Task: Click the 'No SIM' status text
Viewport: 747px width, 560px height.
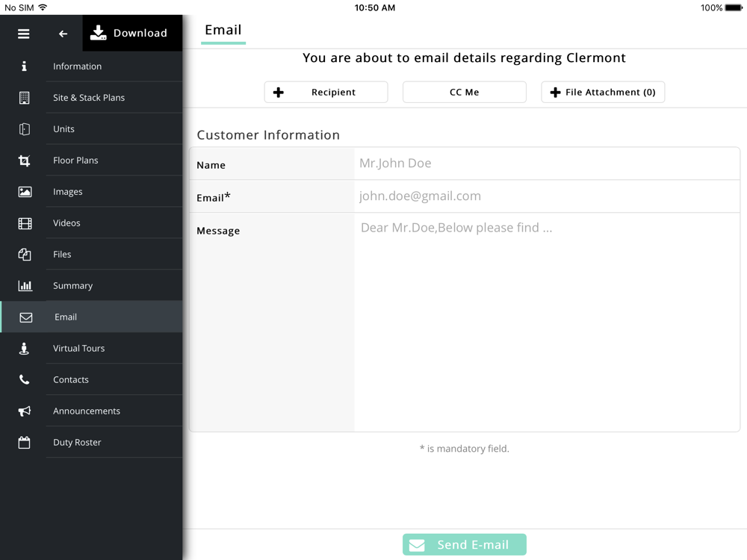Action: pyautogui.click(x=19, y=7)
